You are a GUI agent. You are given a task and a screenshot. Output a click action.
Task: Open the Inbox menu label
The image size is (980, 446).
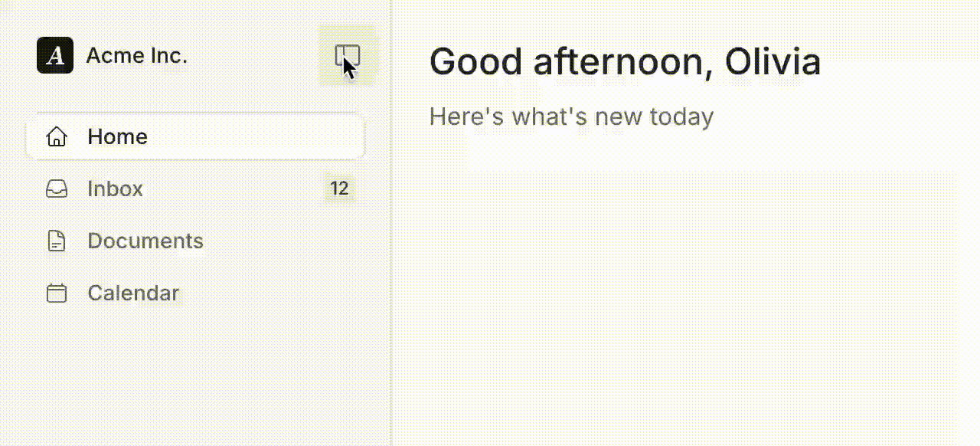click(x=115, y=189)
